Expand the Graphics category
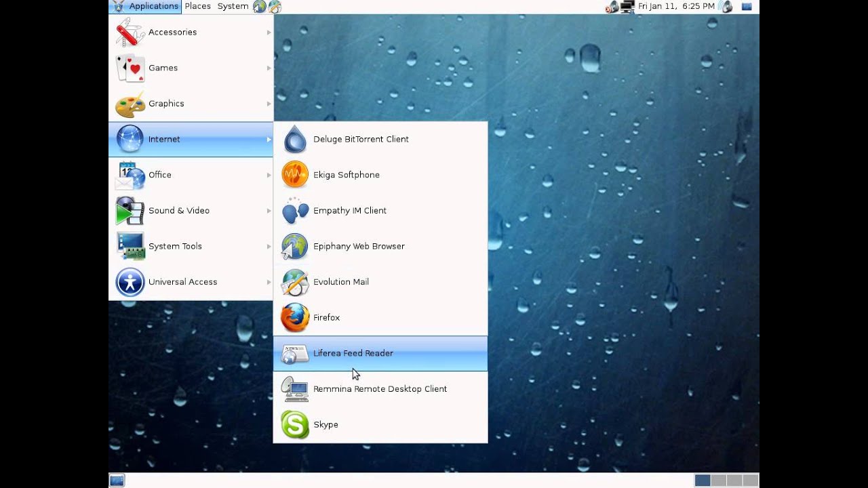The height and width of the screenshot is (488, 868). pos(191,104)
